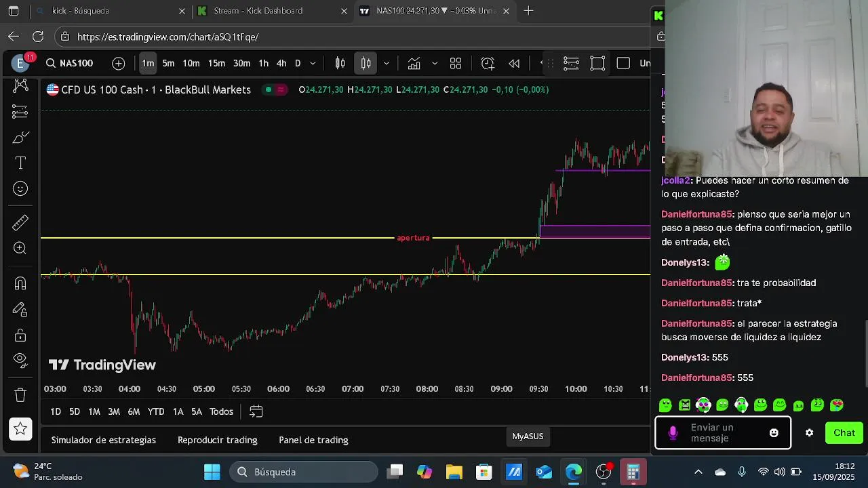Image resolution: width=868 pixels, height=488 pixels.
Task: Open Reproducir trading tab
Action: click(217, 440)
